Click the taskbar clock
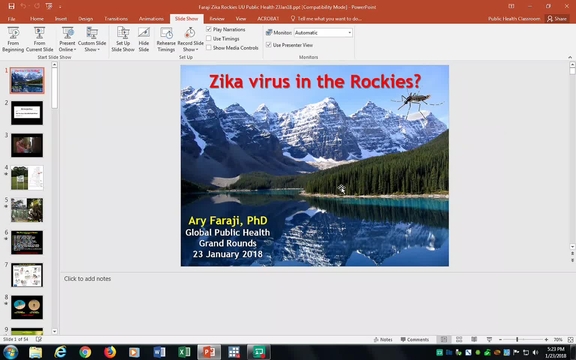576x360 pixels. pyautogui.click(x=555, y=352)
